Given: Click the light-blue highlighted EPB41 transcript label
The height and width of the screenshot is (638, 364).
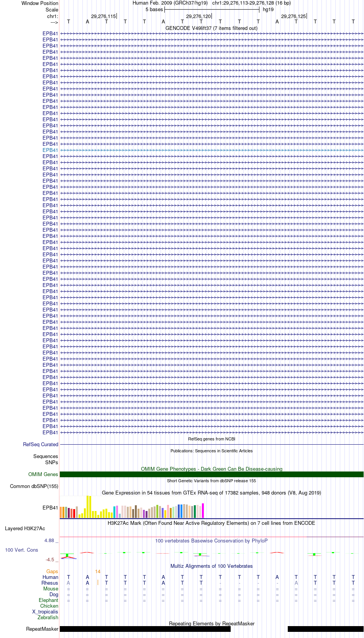Looking at the screenshot, I should pyautogui.click(x=50, y=150).
